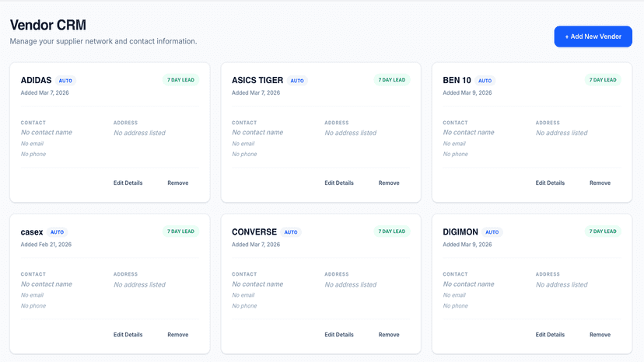
Task: Click the DIGIMON vendor name
Action: pyautogui.click(x=460, y=232)
